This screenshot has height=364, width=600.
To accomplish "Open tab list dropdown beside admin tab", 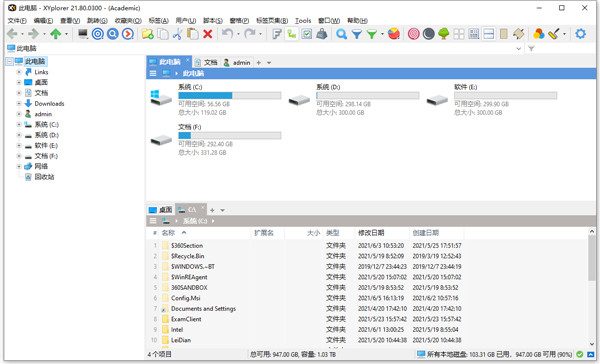I will [269, 63].
